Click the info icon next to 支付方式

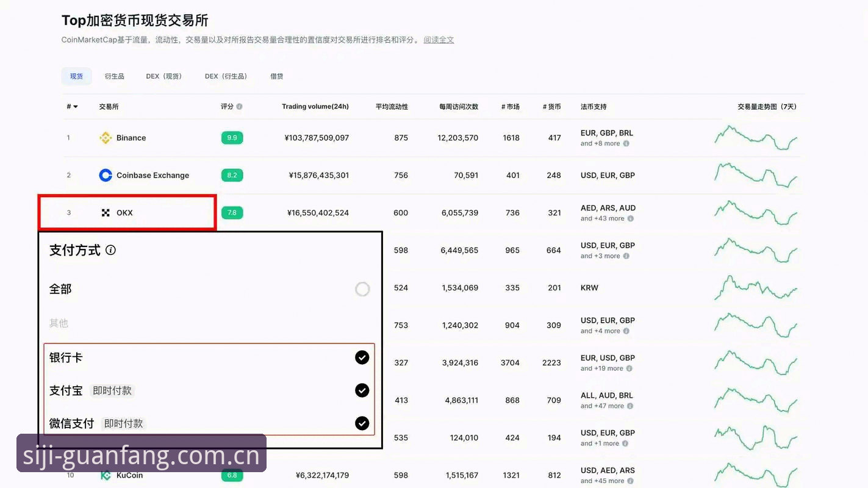click(110, 250)
